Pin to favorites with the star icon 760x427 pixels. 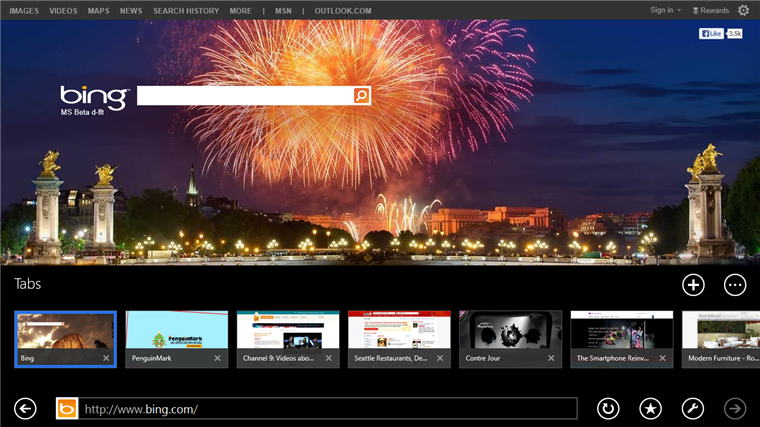click(x=650, y=409)
